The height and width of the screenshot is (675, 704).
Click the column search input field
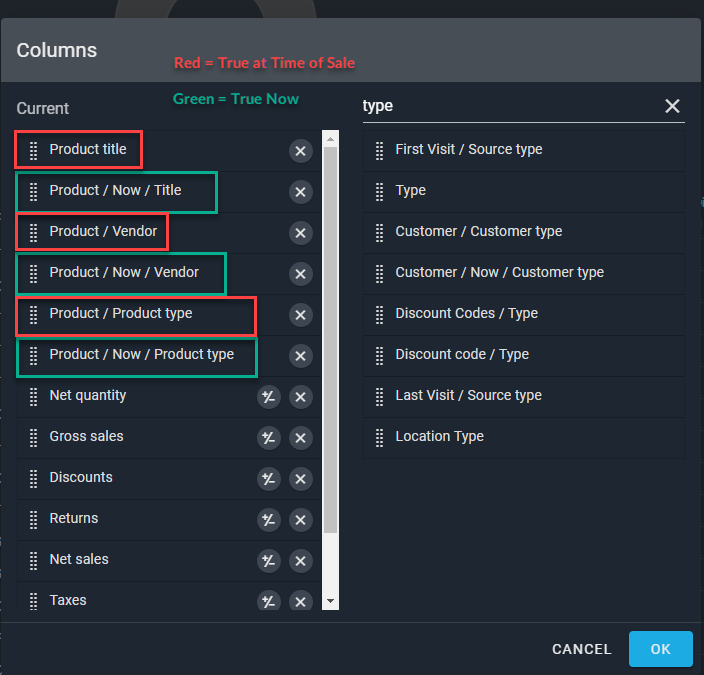pos(508,106)
